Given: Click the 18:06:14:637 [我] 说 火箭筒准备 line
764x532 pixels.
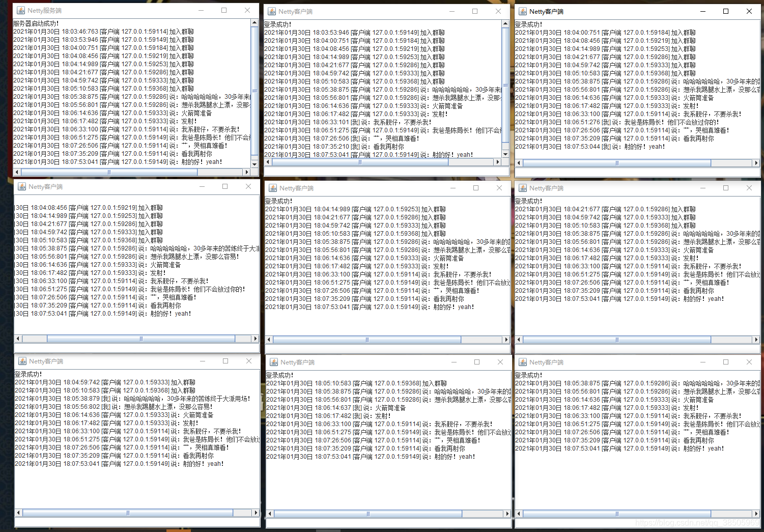Looking at the screenshot, I should coord(336,408).
